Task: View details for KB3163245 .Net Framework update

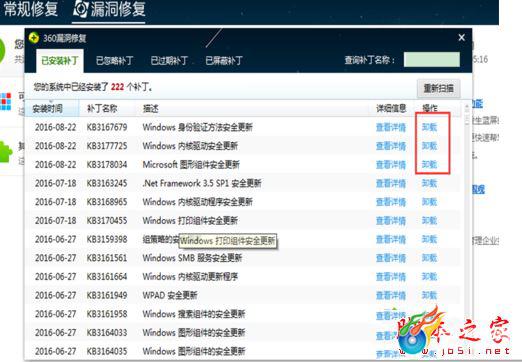Action: tap(391, 183)
